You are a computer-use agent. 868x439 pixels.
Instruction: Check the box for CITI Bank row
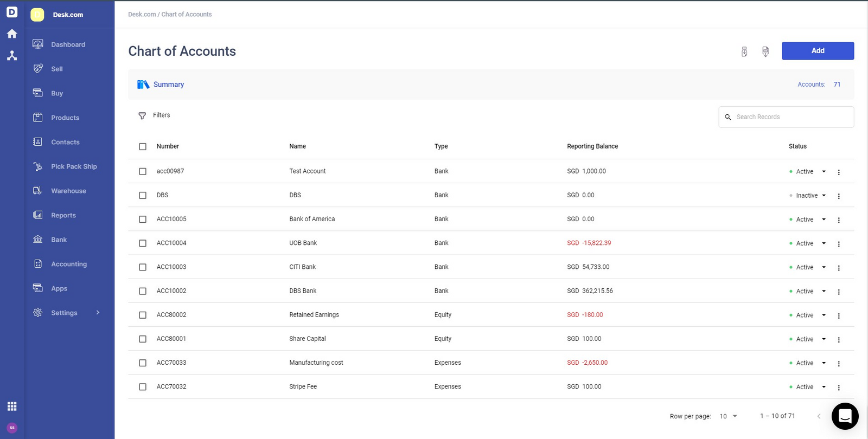tap(143, 267)
